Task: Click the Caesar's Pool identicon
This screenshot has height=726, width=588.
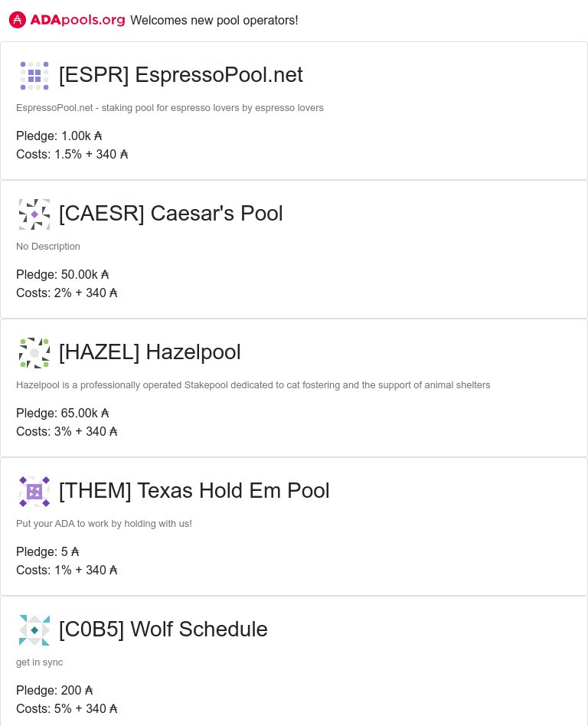Action: (34, 214)
